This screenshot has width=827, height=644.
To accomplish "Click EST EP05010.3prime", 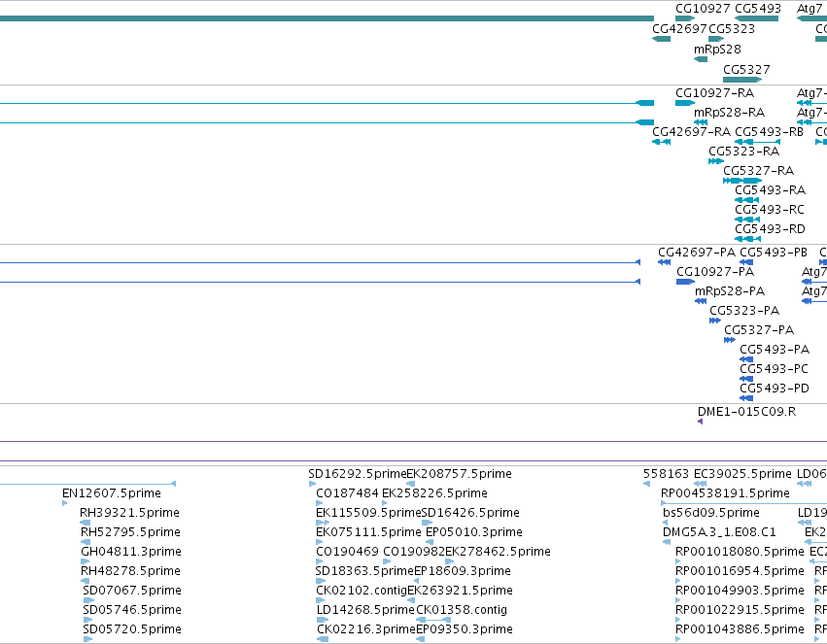I will 430,542.
